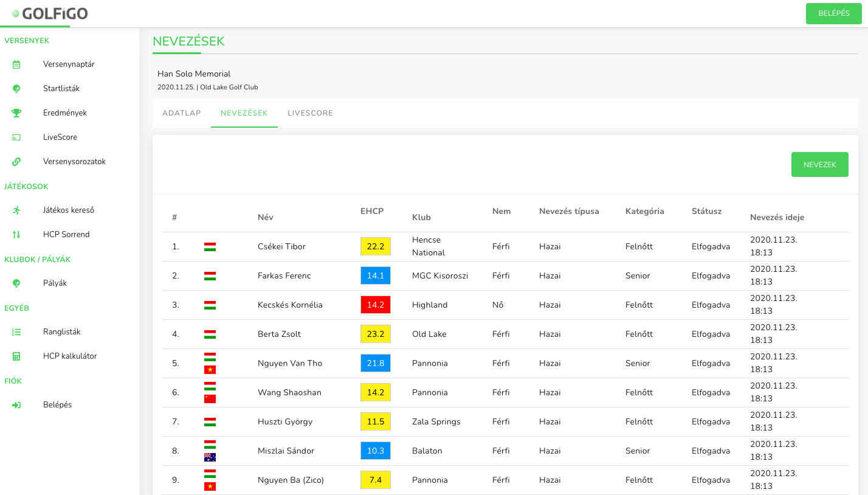868x495 pixels.
Task: Click Hungarian flag in Csékei Tibor row
Action: [x=210, y=247]
